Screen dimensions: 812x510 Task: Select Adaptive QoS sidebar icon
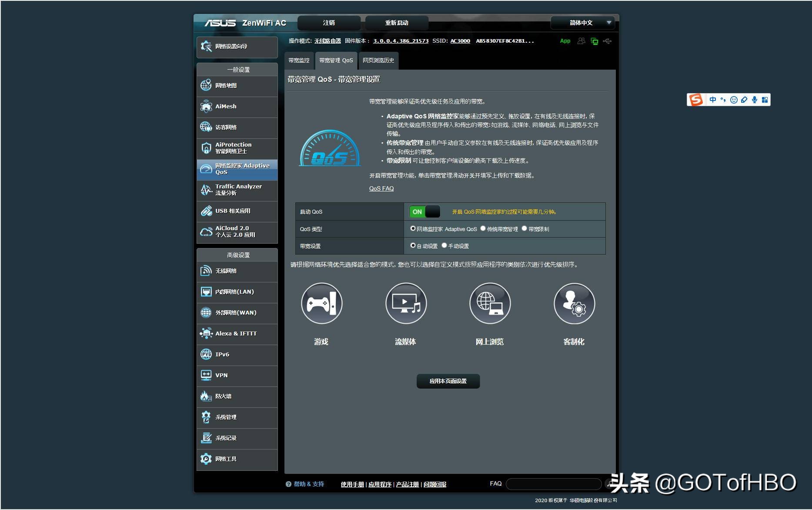tap(206, 169)
